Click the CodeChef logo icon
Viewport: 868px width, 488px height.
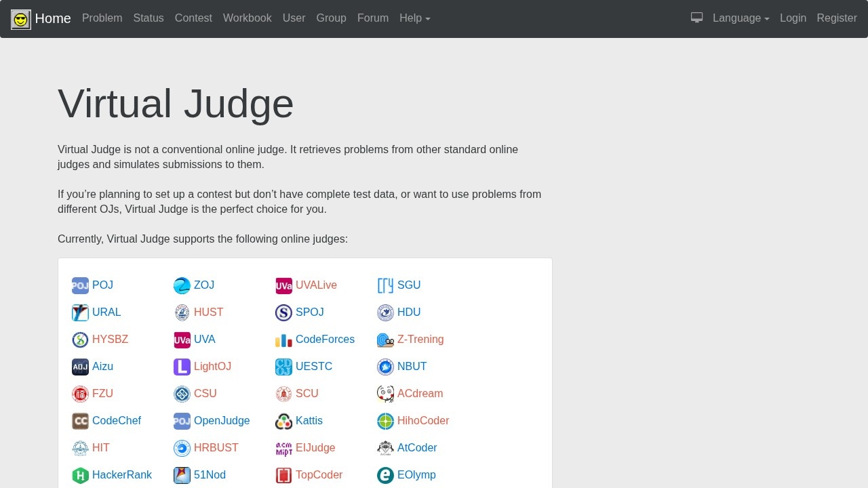click(80, 421)
